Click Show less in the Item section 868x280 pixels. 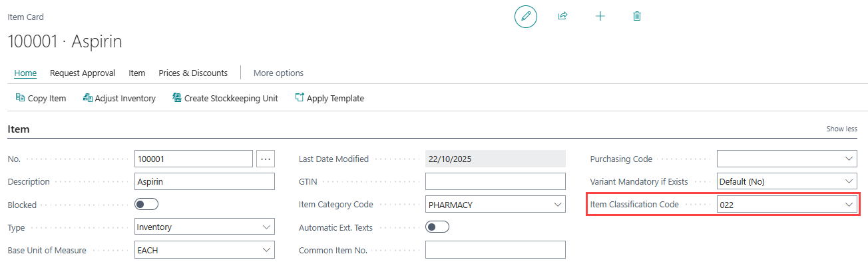[x=841, y=129]
